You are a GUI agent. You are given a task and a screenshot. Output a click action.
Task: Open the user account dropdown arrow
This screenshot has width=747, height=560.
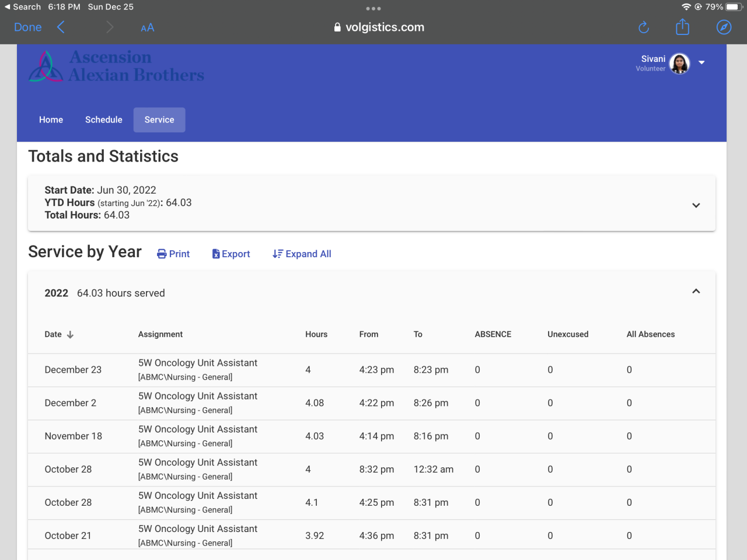pos(701,62)
